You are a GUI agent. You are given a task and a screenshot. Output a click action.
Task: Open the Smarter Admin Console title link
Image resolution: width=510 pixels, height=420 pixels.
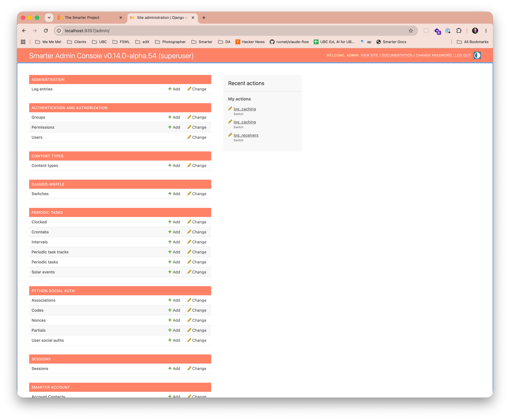pos(111,56)
